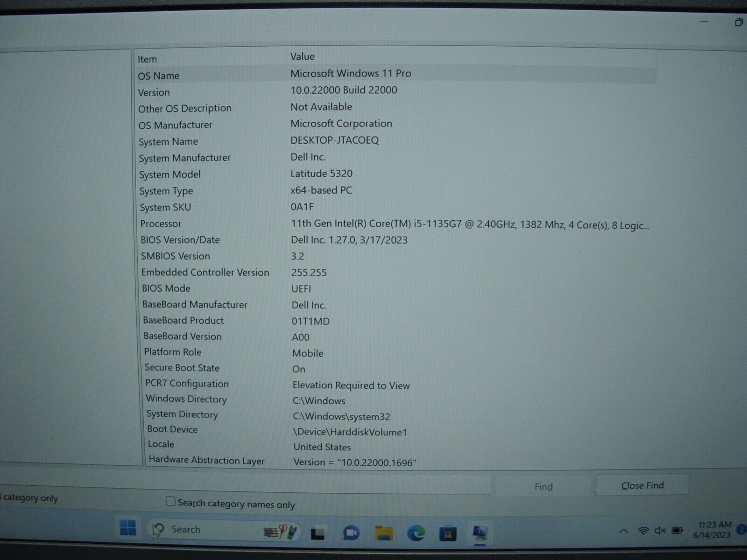Restore down the System Information window

739,22
